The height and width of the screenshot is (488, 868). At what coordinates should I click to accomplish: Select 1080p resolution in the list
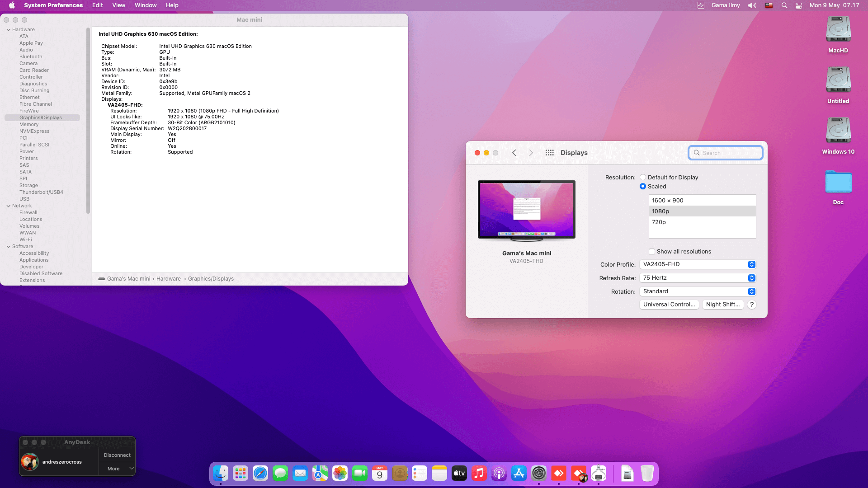(x=702, y=211)
